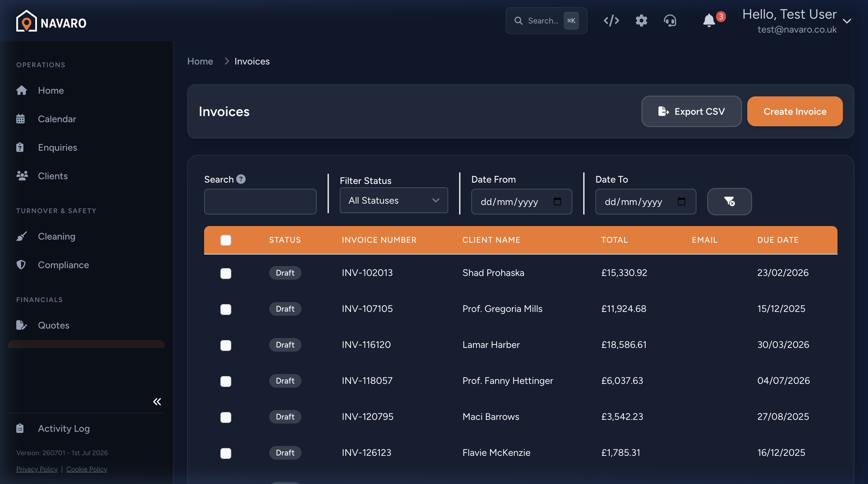Select the checkbox for INV-118057

(x=226, y=381)
